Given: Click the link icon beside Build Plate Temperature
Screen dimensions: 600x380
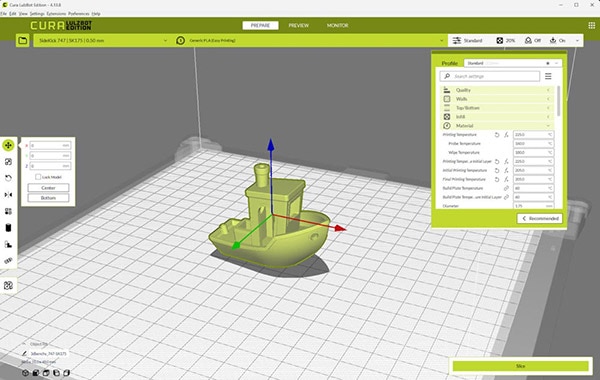Looking at the screenshot, I should coord(506,188).
